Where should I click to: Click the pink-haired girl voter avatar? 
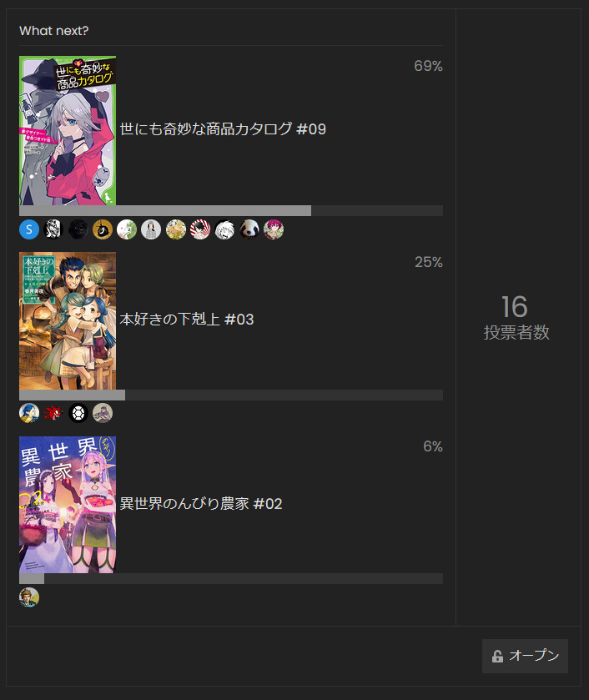pyautogui.click(x=274, y=230)
